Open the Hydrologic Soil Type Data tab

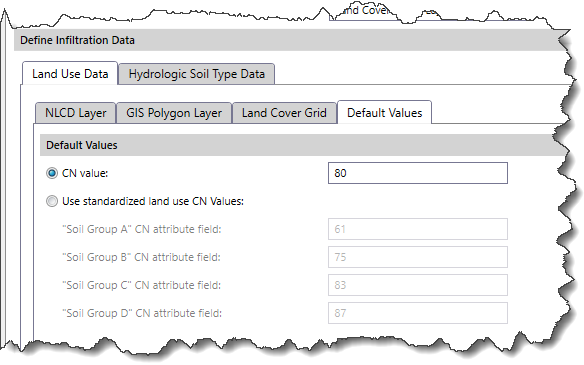(x=197, y=74)
